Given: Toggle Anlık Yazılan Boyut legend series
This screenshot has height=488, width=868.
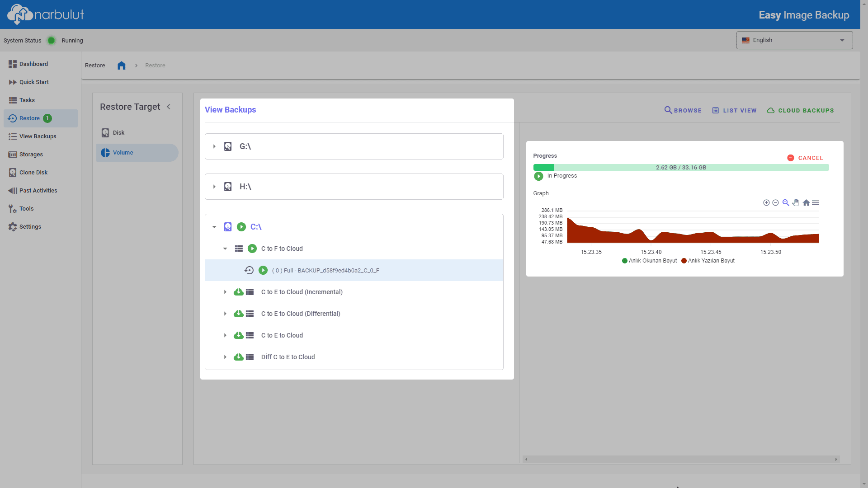Looking at the screenshot, I should click(708, 261).
